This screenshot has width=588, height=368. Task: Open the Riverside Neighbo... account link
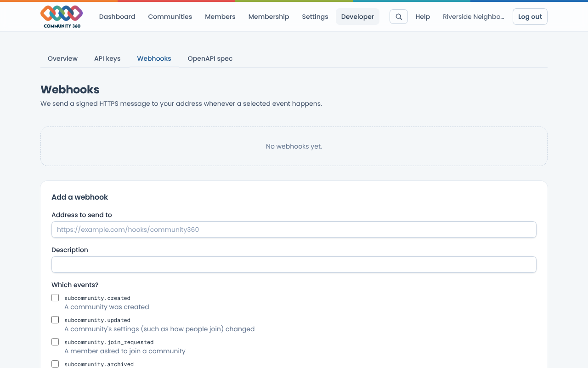[x=473, y=17]
